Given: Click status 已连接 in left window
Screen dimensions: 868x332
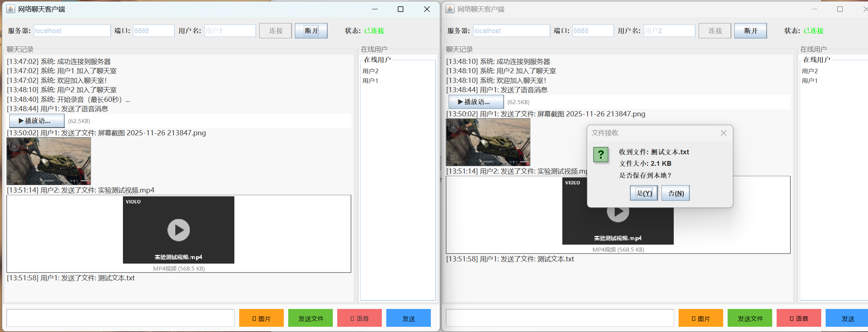Looking at the screenshot, I should (x=374, y=31).
